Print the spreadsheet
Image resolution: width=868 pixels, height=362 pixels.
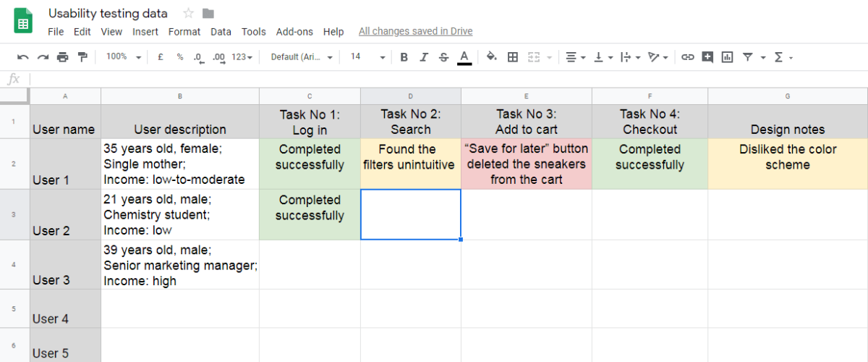click(62, 56)
